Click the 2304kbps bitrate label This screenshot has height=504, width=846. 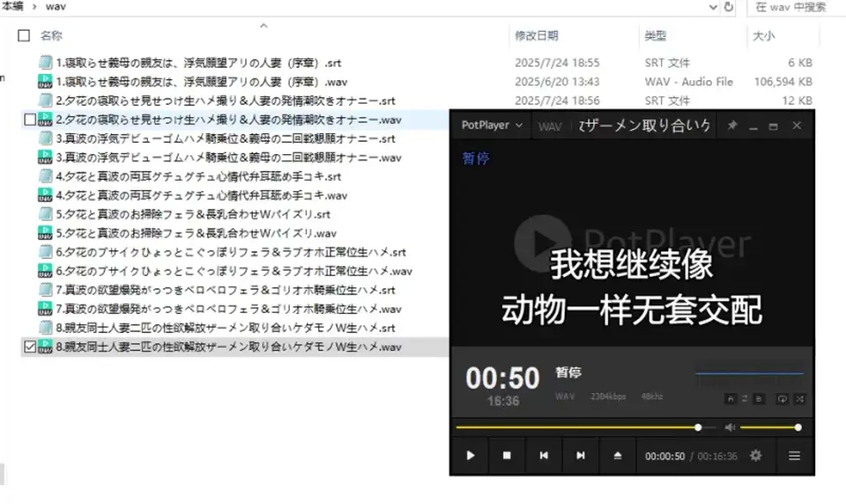[608, 397]
